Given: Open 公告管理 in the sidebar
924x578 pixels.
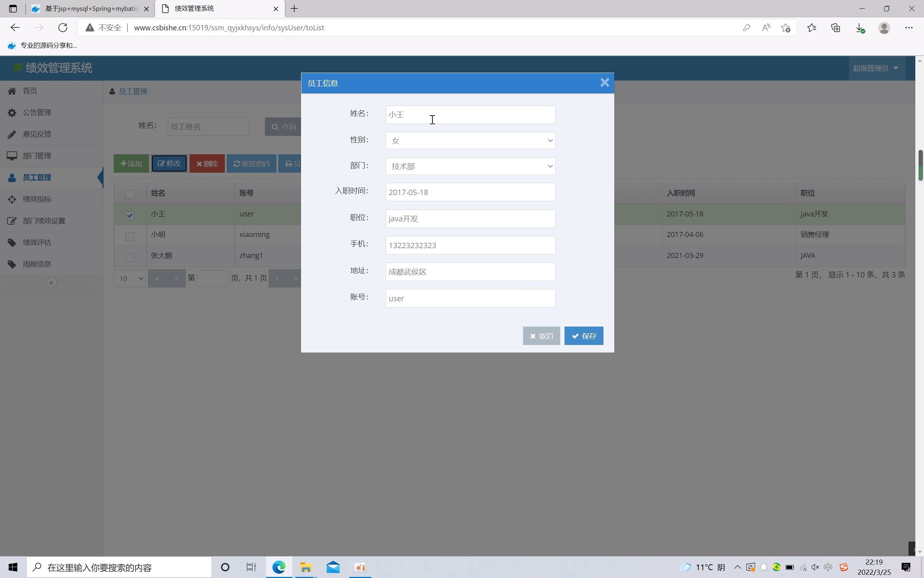Looking at the screenshot, I should pyautogui.click(x=51, y=113).
